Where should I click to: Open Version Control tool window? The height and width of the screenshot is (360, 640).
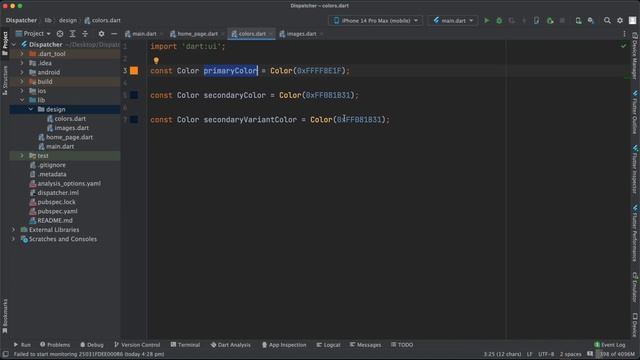tap(137, 345)
